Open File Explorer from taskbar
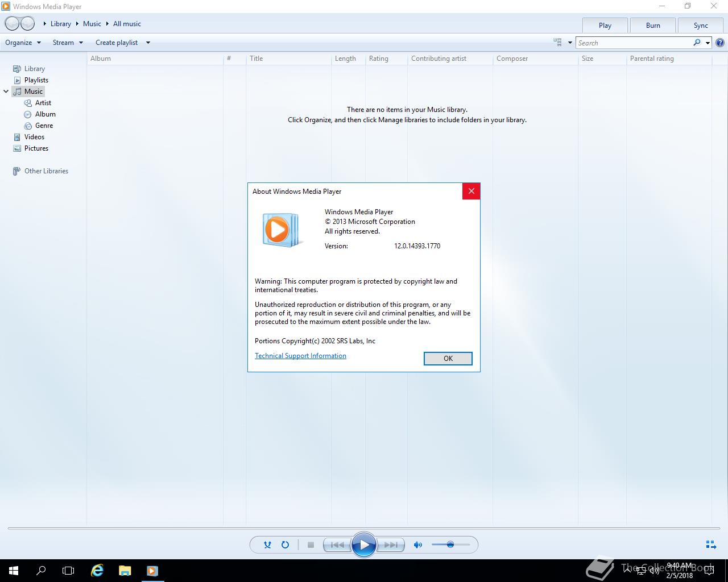The height and width of the screenshot is (582, 728). (125, 571)
